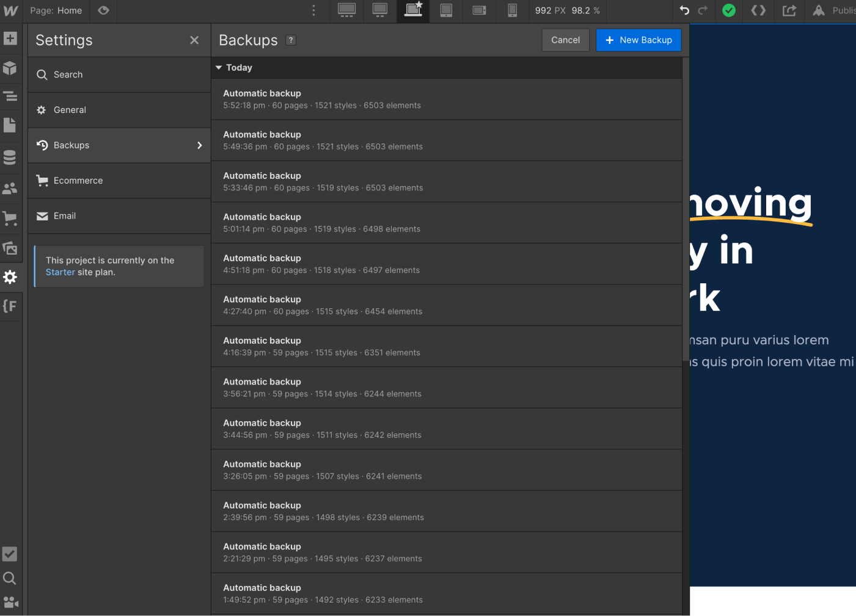Open the Fonts panel
This screenshot has height=616, width=856.
coord(10,306)
